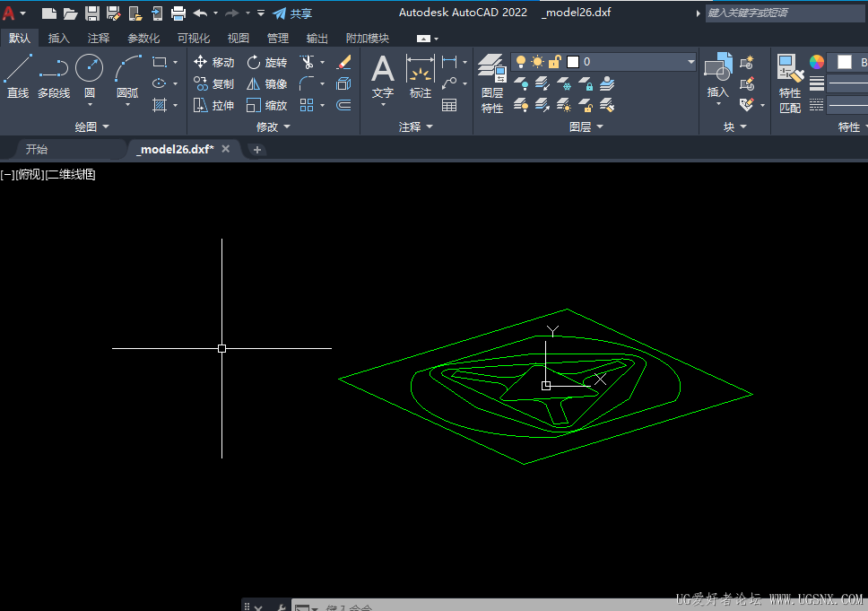Click the 共享 (Share) button
This screenshot has height=611, width=868.
(x=293, y=13)
